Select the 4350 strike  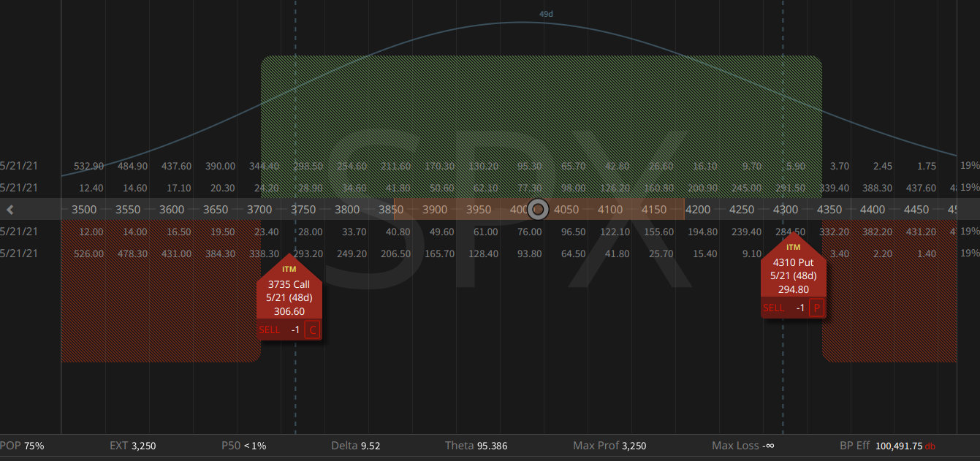[829, 210]
